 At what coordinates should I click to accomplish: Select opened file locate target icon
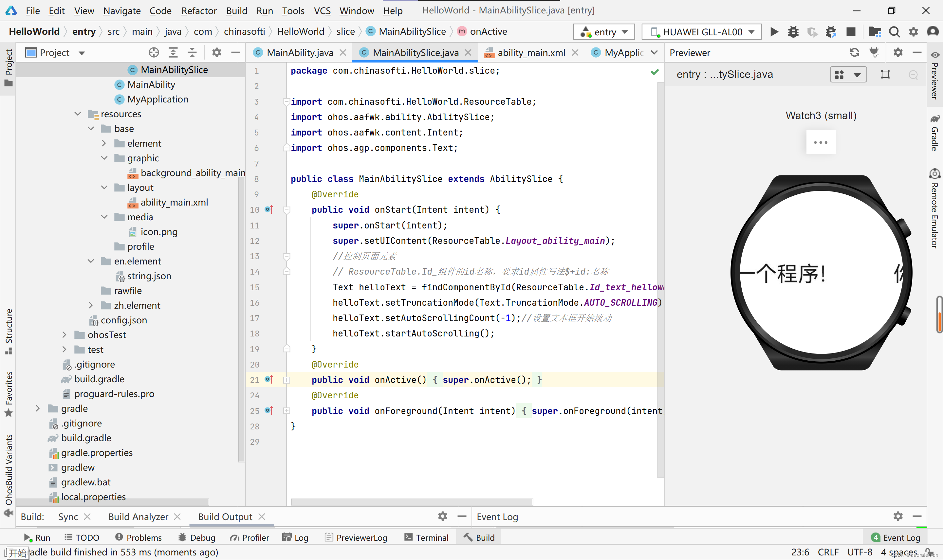[153, 52]
